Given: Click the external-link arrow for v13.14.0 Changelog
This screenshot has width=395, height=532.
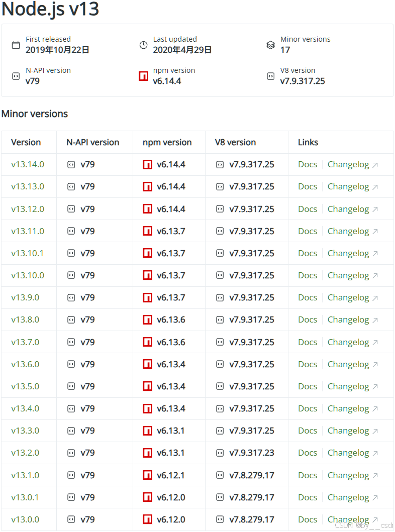Looking at the screenshot, I should (375, 165).
